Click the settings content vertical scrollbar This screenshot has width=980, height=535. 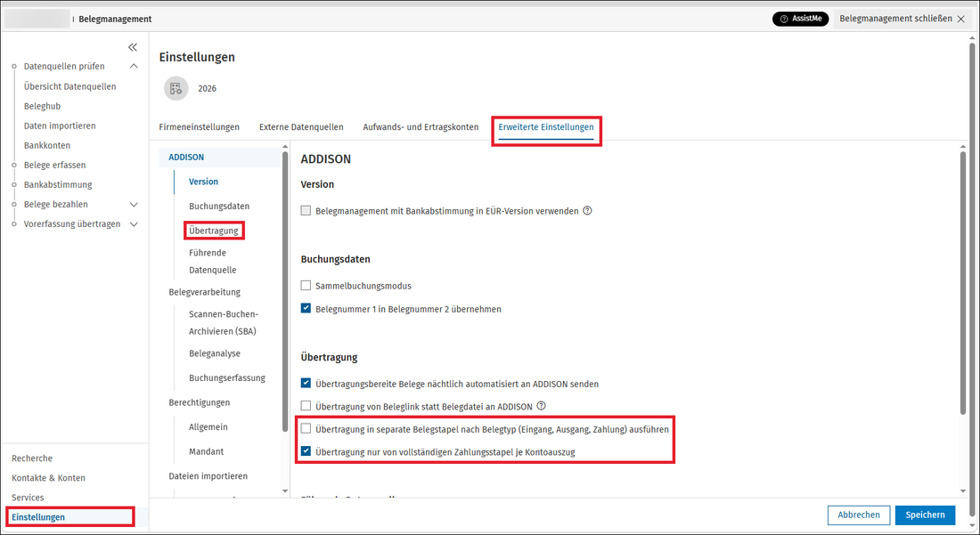[963, 282]
